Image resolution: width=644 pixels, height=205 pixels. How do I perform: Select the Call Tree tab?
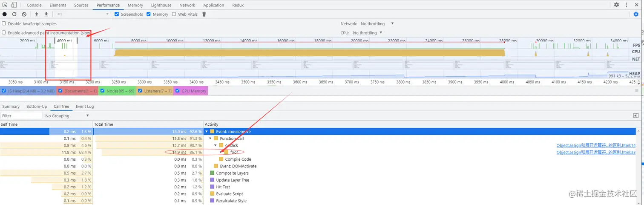(61, 107)
